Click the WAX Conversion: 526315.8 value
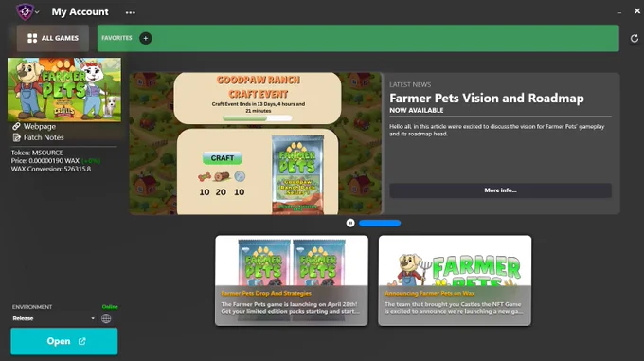This screenshot has width=644, height=361. click(x=51, y=169)
